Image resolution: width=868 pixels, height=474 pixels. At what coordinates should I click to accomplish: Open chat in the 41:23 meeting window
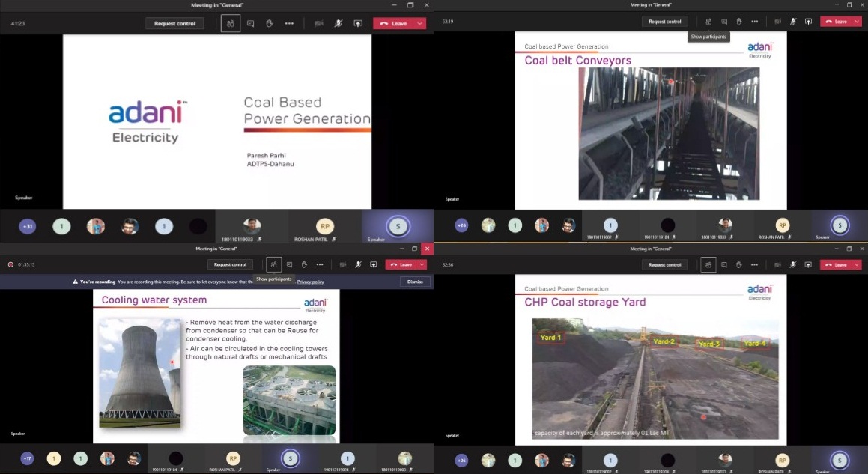[250, 23]
